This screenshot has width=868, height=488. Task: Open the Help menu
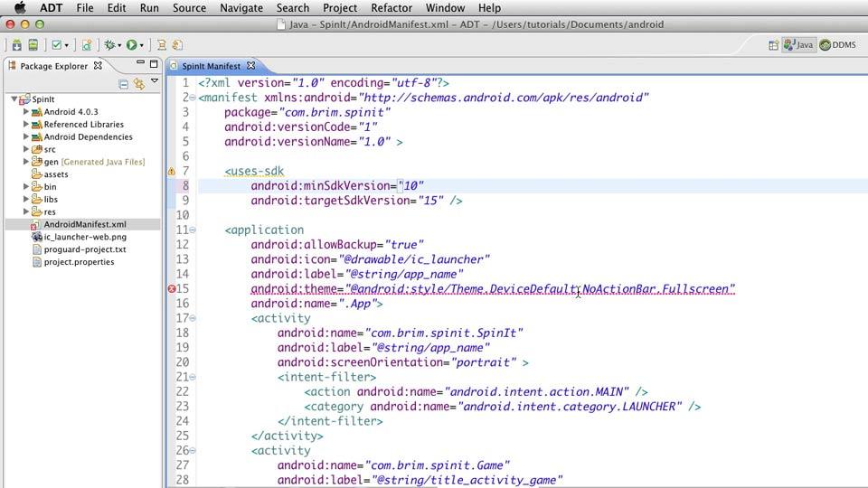point(489,8)
